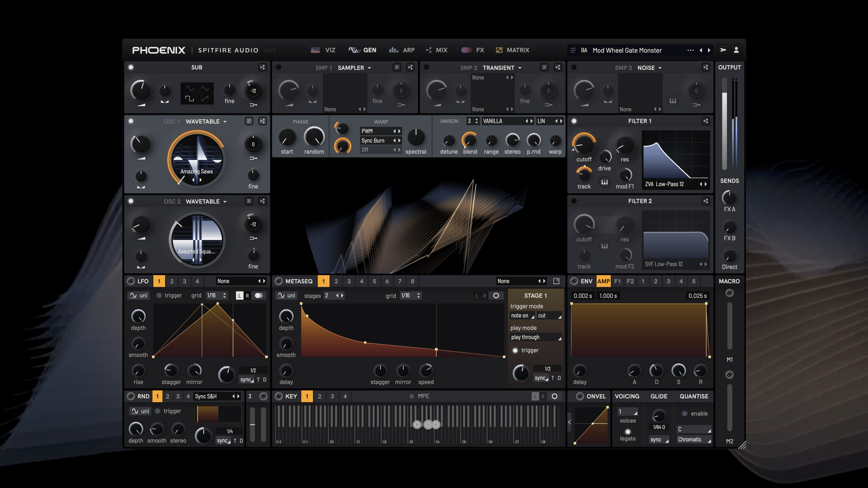
Task: Open the user account icon
Action: pyautogui.click(x=736, y=50)
